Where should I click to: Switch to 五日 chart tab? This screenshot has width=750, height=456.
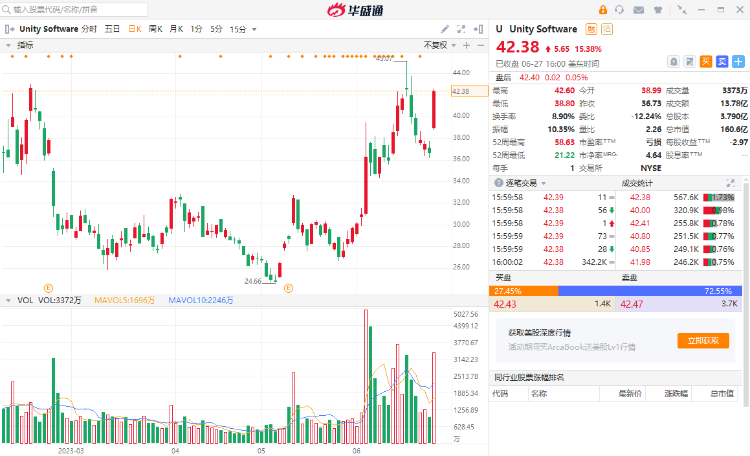pos(112,29)
